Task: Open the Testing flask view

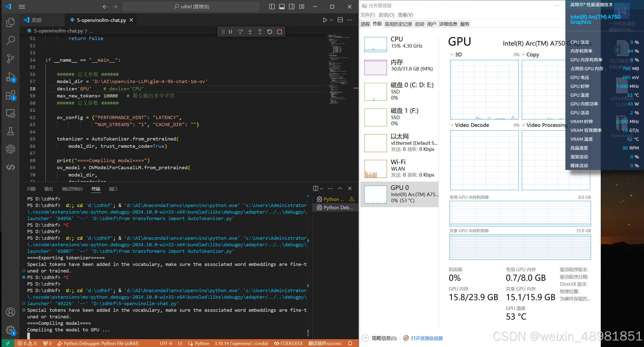Action: 10,131
